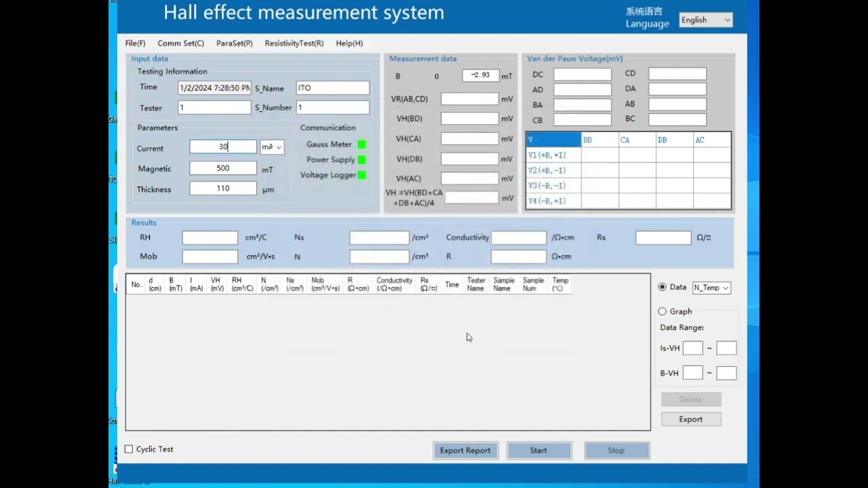This screenshot has height=488, width=868.
Task: Open the Help(H) menu
Action: (349, 43)
